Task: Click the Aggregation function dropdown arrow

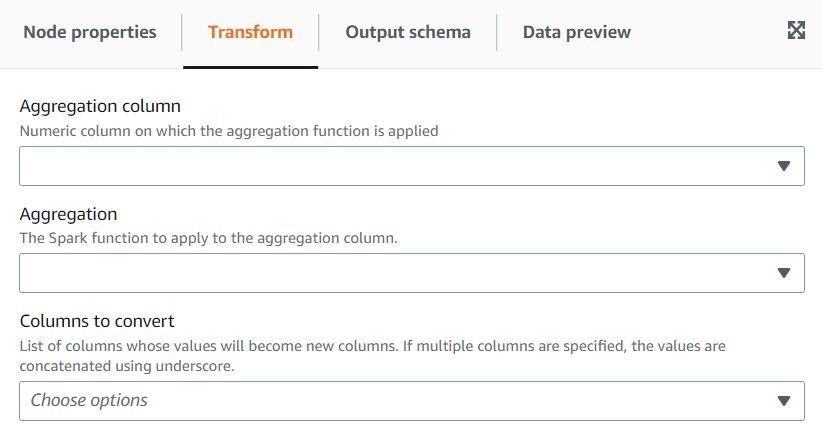Action: [x=784, y=273]
